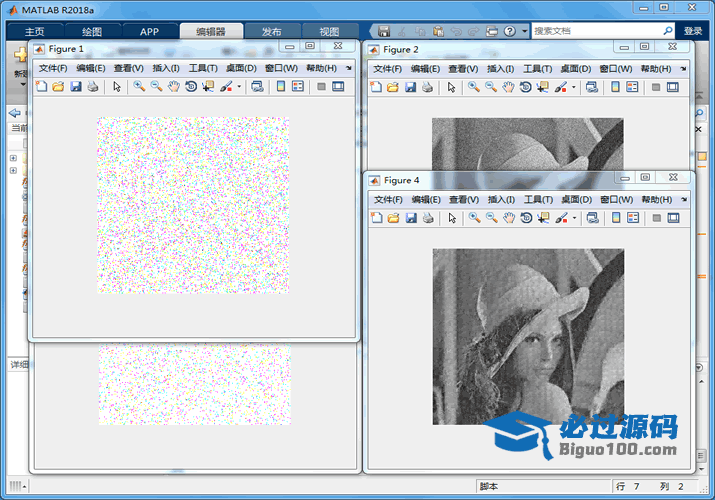Select Edit Plot arrow in Figure 4
This screenshot has width=715, height=500.
point(453,218)
